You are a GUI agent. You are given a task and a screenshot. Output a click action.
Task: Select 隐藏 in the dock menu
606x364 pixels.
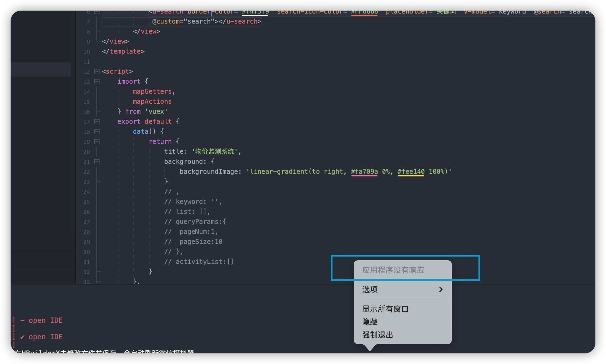coord(370,322)
